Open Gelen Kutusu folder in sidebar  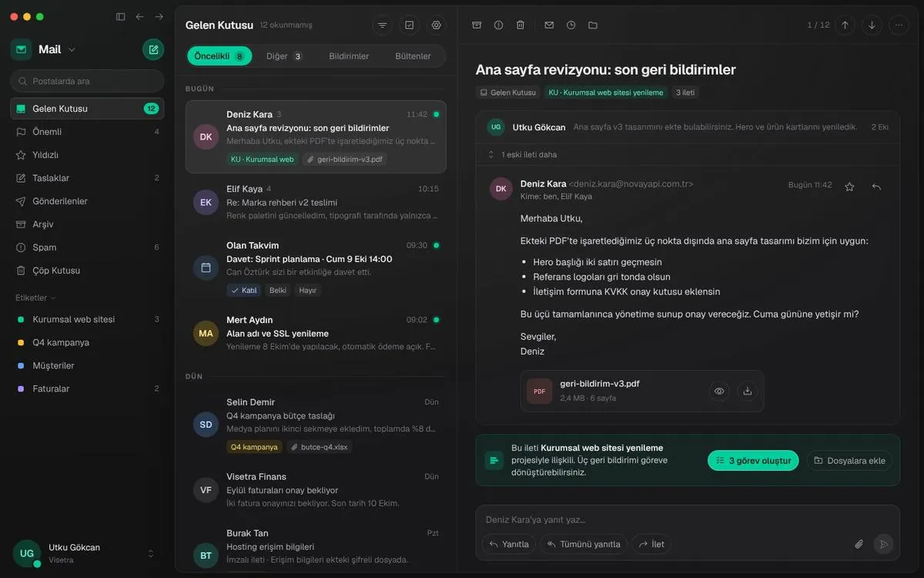[x=87, y=109]
